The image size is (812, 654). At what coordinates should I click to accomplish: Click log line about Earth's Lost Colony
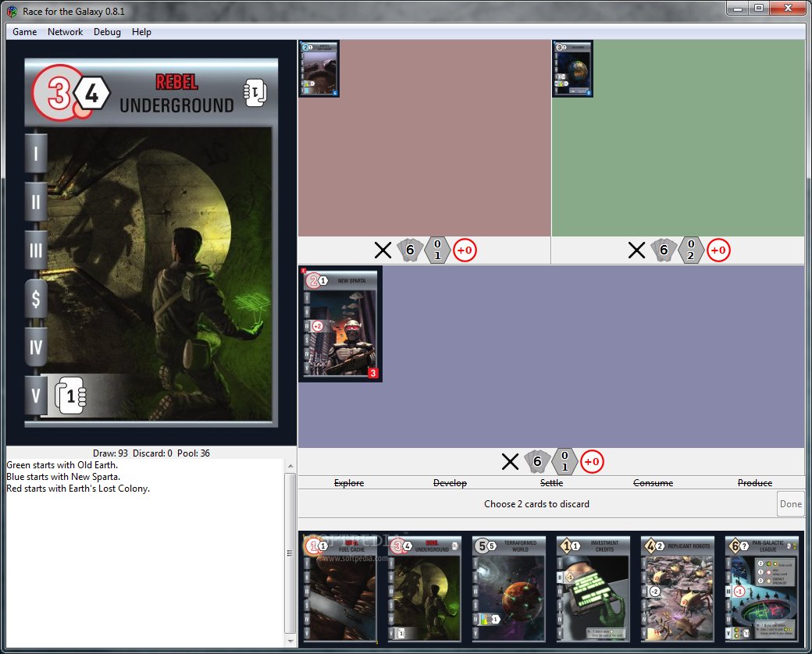coord(78,489)
